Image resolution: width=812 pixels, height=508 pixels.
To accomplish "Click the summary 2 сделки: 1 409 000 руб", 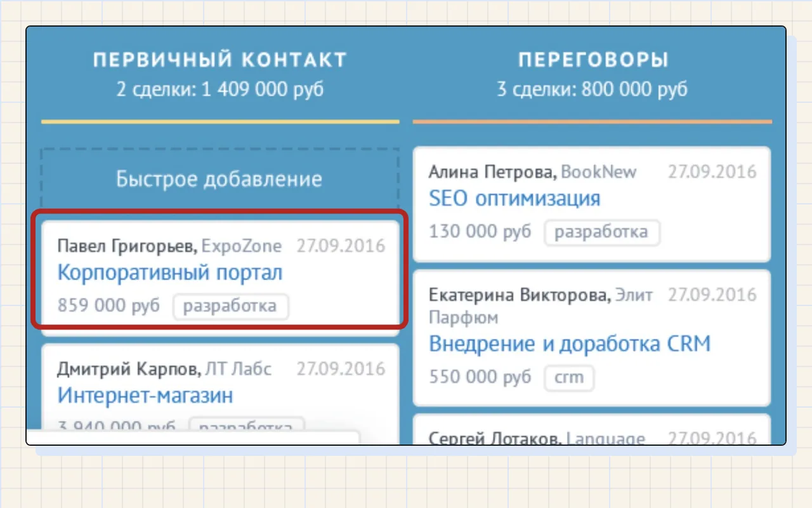I will (220, 90).
